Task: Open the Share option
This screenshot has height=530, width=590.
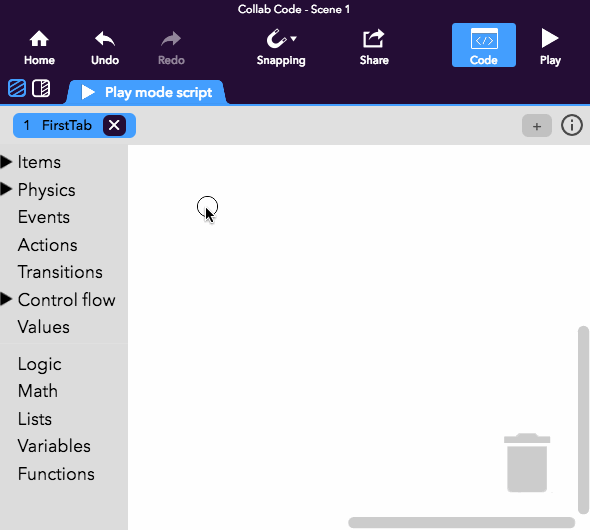Action: tap(374, 48)
